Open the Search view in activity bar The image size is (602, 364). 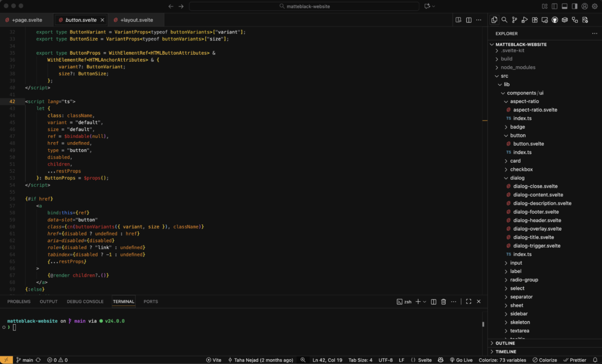point(504,20)
